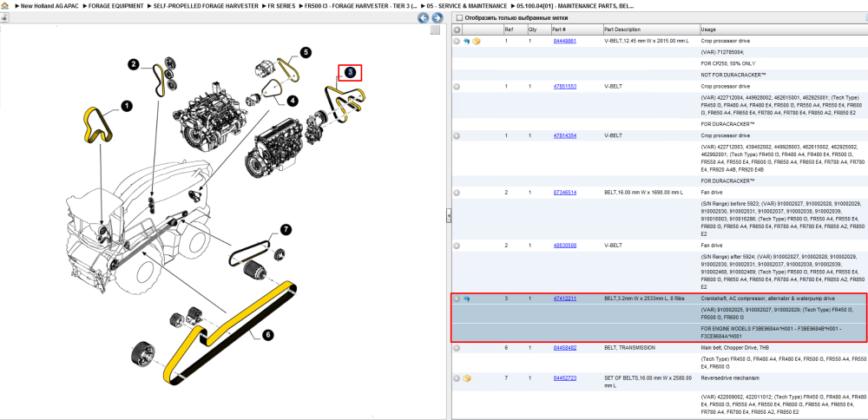Open 05 - SERVICE & MAINTENANCE breadcrumb

[466, 5]
